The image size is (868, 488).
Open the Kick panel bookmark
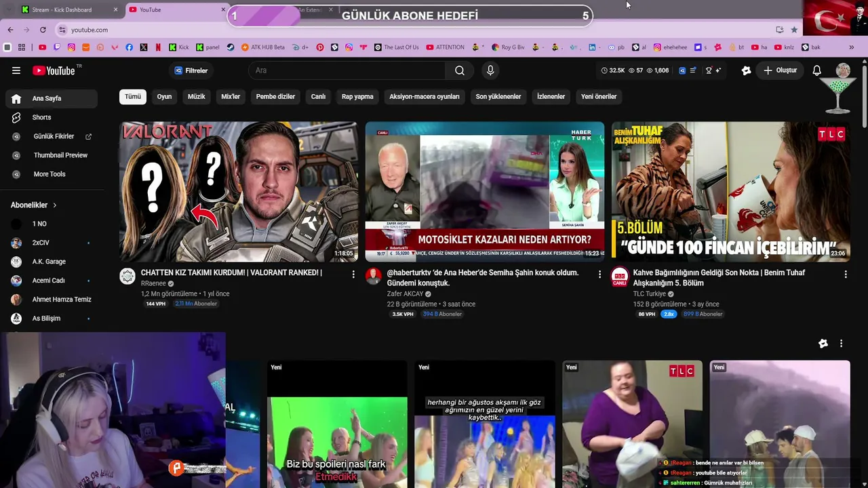pyautogui.click(x=208, y=47)
